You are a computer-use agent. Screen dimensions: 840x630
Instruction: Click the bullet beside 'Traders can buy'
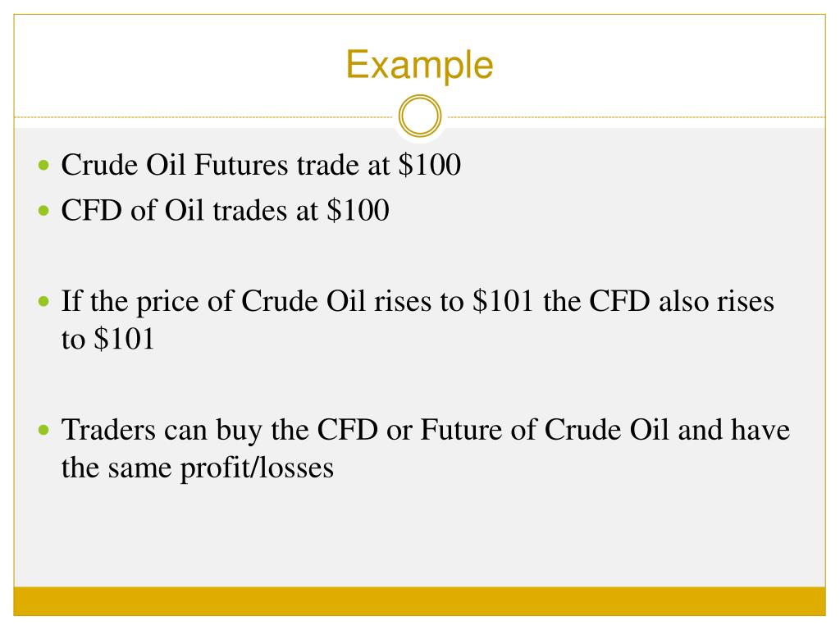[x=44, y=430]
